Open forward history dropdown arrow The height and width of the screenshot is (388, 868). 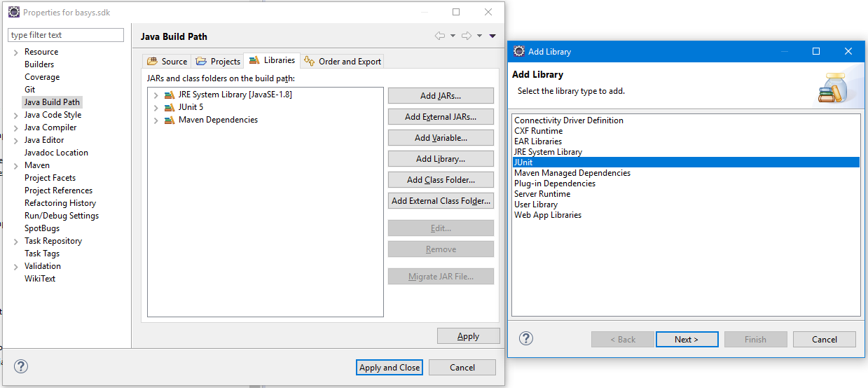click(479, 36)
